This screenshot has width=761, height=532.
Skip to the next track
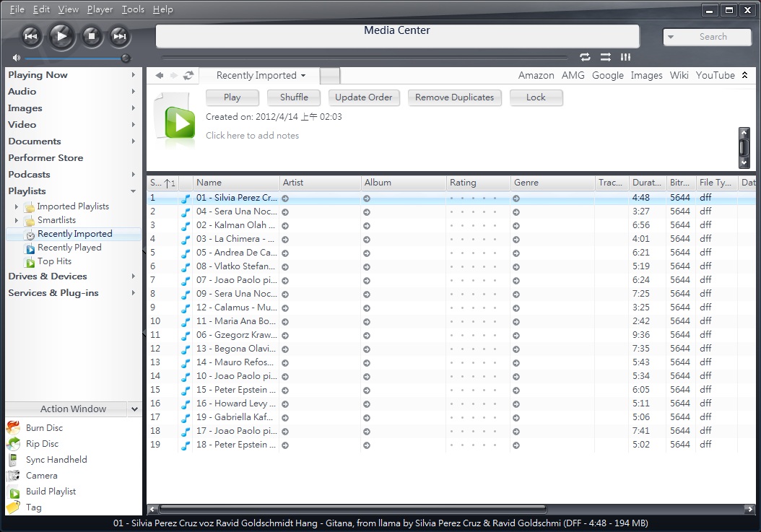point(120,35)
